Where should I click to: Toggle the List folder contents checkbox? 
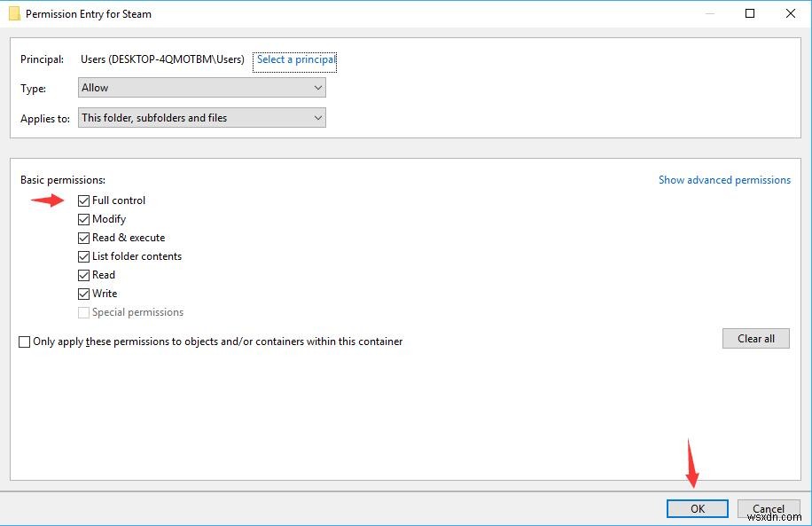pyautogui.click(x=83, y=256)
